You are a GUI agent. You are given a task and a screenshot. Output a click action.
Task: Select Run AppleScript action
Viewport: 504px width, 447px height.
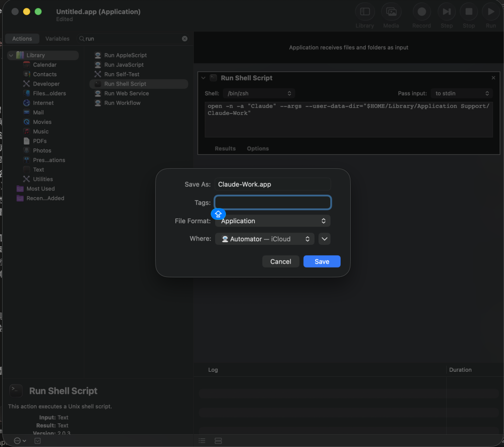[x=126, y=55]
